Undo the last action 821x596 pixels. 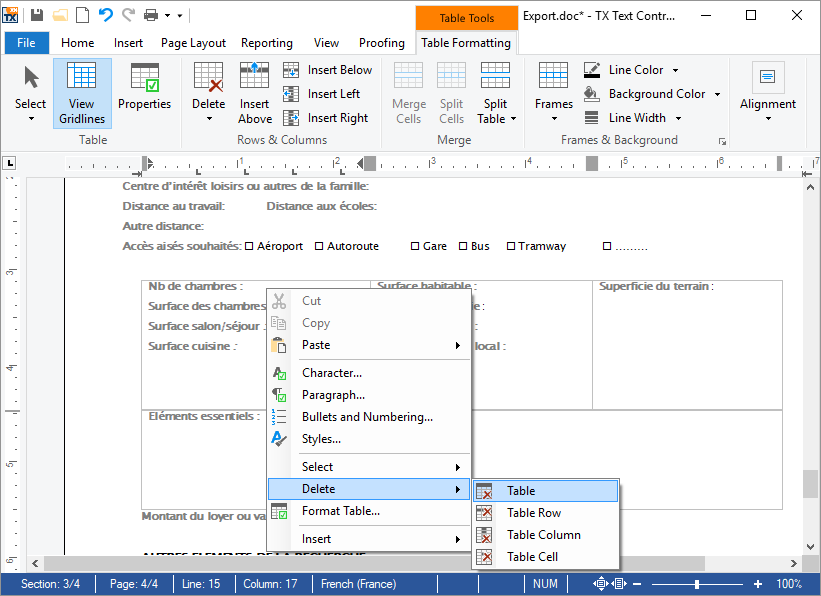(106, 15)
